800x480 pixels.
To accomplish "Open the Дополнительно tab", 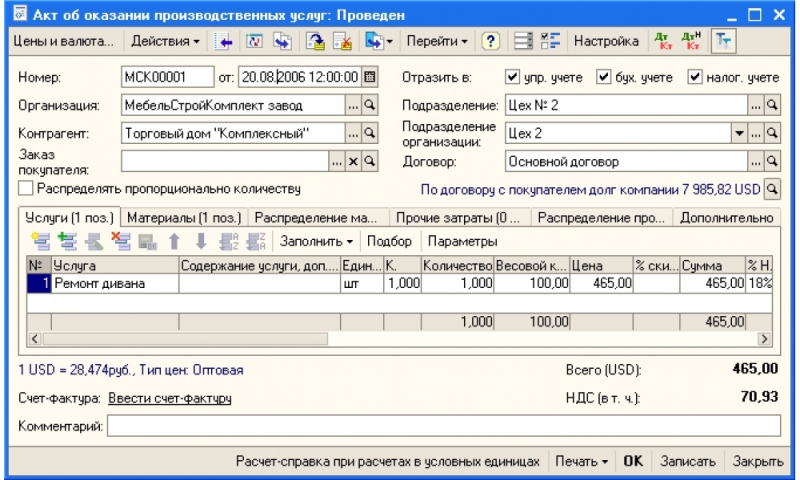I will point(724,216).
